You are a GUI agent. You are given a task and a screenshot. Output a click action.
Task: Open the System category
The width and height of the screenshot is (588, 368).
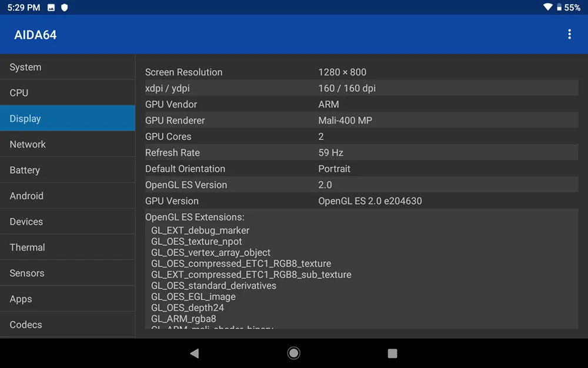point(68,67)
